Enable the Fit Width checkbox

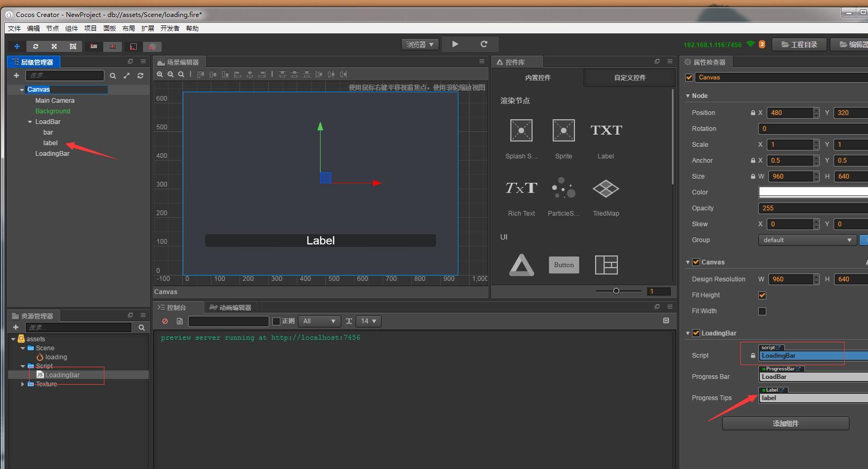click(x=762, y=311)
